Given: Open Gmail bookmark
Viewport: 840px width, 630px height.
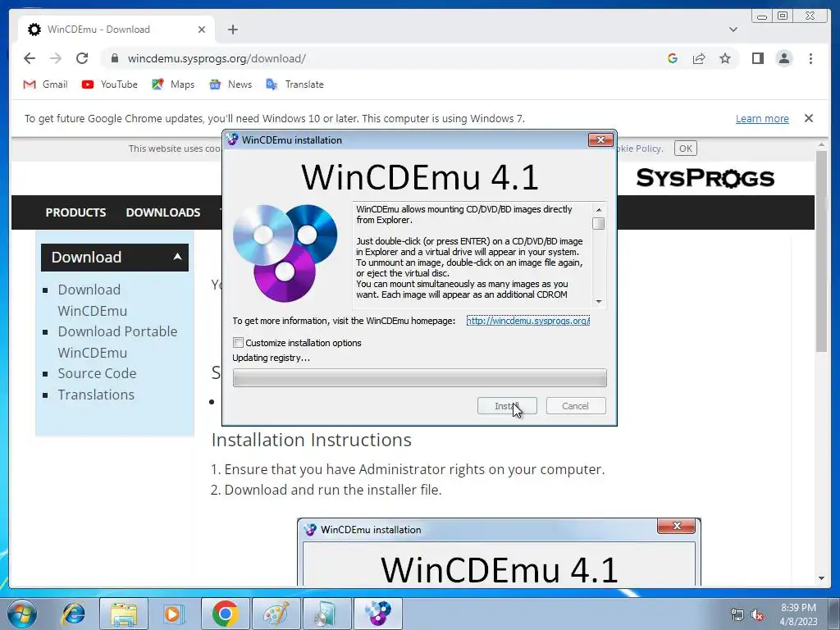Looking at the screenshot, I should pos(46,84).
